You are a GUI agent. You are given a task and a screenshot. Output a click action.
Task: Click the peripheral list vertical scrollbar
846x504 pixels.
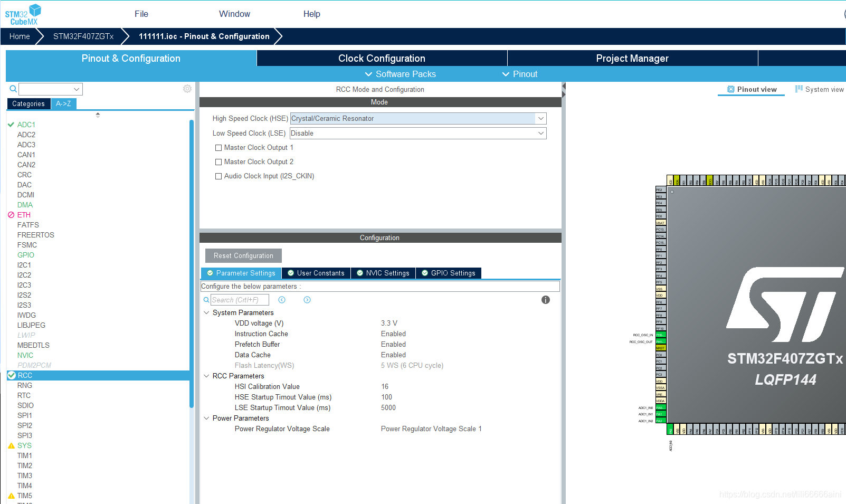click(x=192, y=264)
